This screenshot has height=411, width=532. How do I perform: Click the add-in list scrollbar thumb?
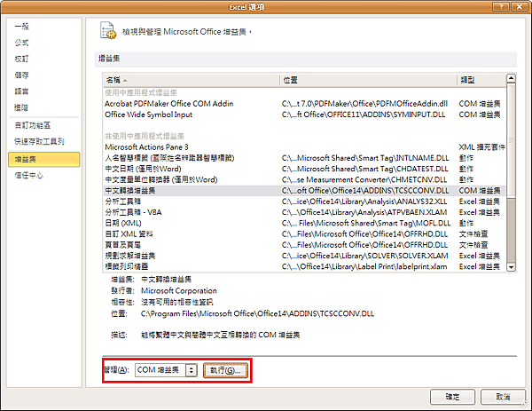pos(511,140)
